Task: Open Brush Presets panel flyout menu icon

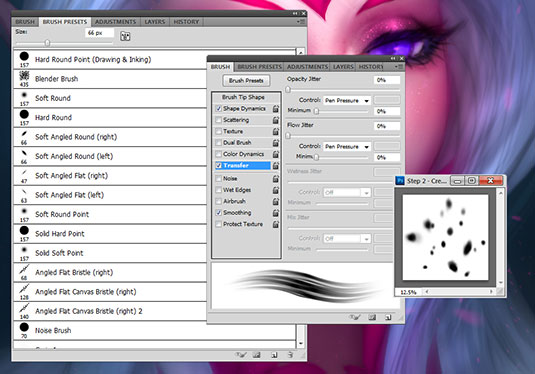Action: pos(301,21)
